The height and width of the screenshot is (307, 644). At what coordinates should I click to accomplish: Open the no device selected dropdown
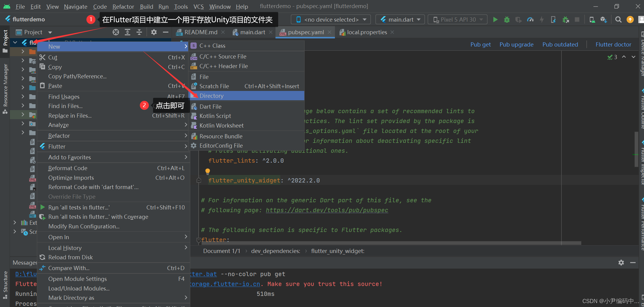coord(331,20)
